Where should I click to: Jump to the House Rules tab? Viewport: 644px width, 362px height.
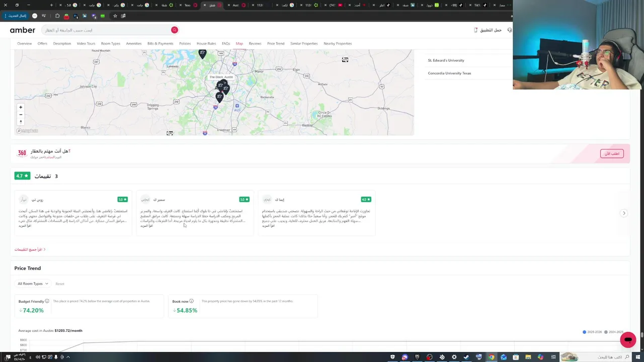(x=206, y=44)
